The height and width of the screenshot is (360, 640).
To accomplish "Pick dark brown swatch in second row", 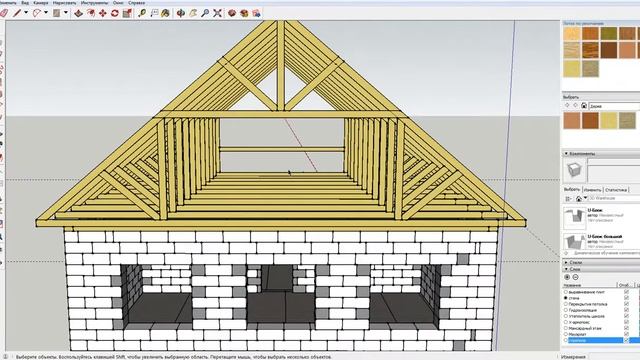I will click(609, 50).
